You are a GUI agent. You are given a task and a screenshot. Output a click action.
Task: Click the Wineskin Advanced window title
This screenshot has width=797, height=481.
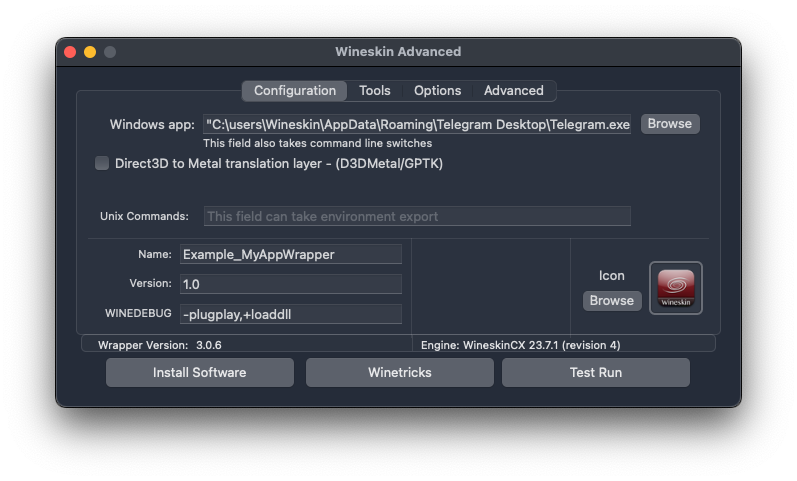tap(398, 51)
